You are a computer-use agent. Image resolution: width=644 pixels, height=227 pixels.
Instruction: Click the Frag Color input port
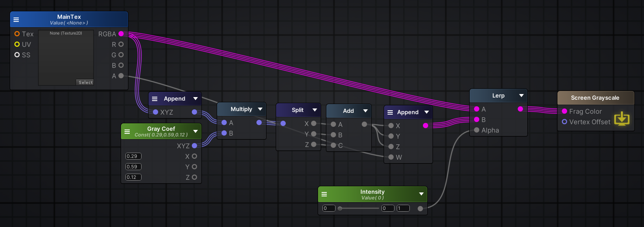565,111
